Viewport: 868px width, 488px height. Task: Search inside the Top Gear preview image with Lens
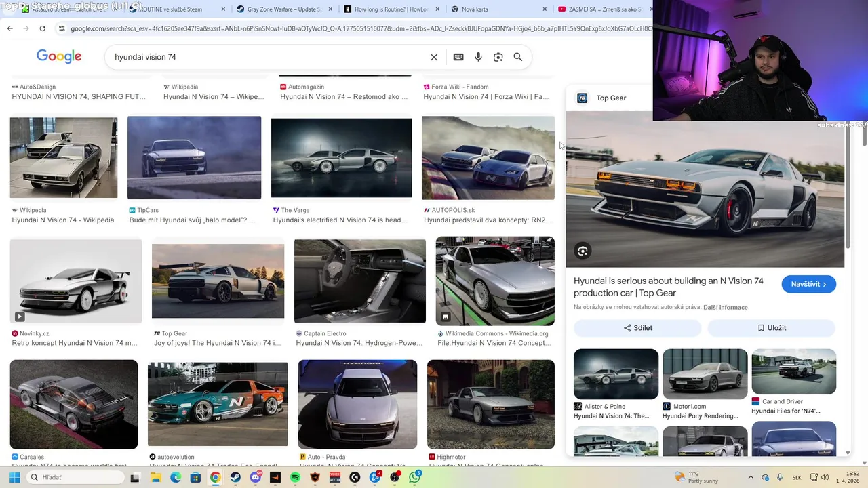click(x=583, y=251)
